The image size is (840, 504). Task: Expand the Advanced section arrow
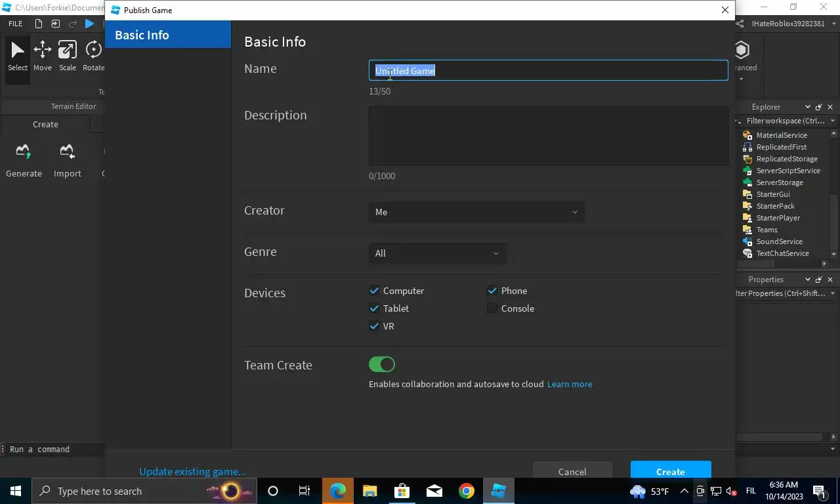click(x=741, y=79)
